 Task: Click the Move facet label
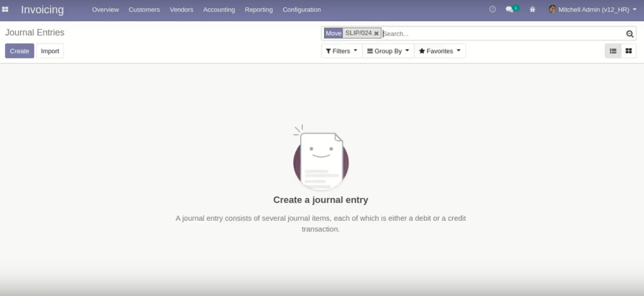tap(334, 33)
